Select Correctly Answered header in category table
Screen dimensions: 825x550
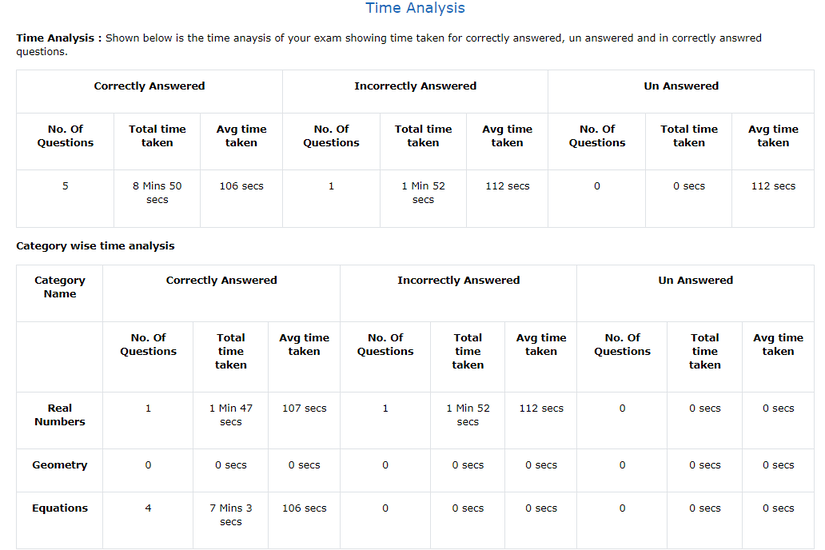click(x=221, y=281)
